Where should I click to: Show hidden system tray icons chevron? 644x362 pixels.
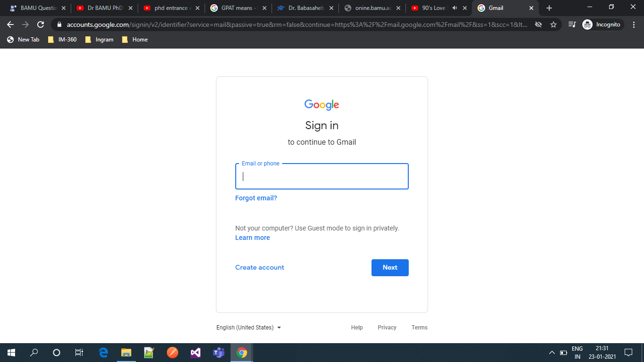click(x=552, y=353)
